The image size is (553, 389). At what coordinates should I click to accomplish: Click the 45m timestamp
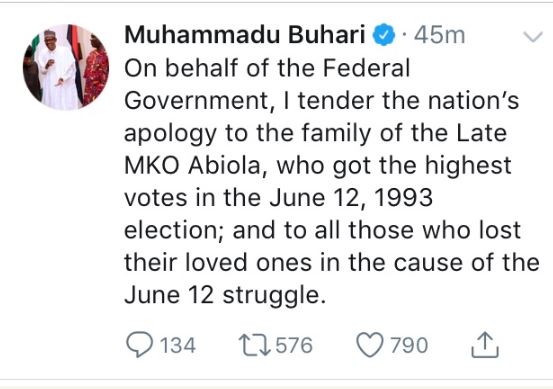pos(439,35)
